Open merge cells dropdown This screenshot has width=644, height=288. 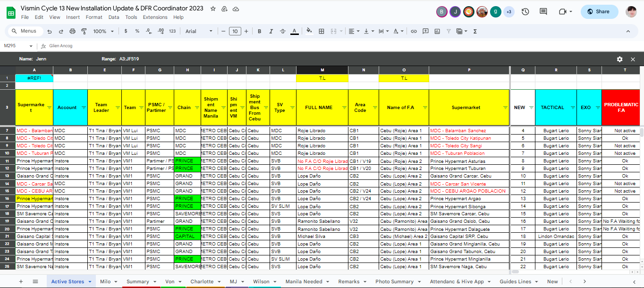(340, 31)
